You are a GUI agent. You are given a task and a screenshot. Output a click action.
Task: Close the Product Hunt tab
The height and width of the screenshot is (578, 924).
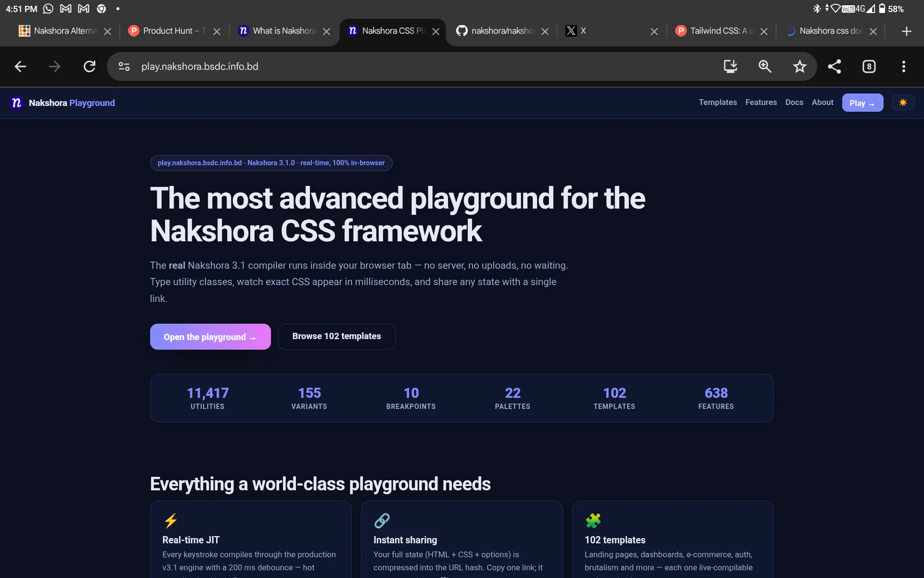(217, 31)
